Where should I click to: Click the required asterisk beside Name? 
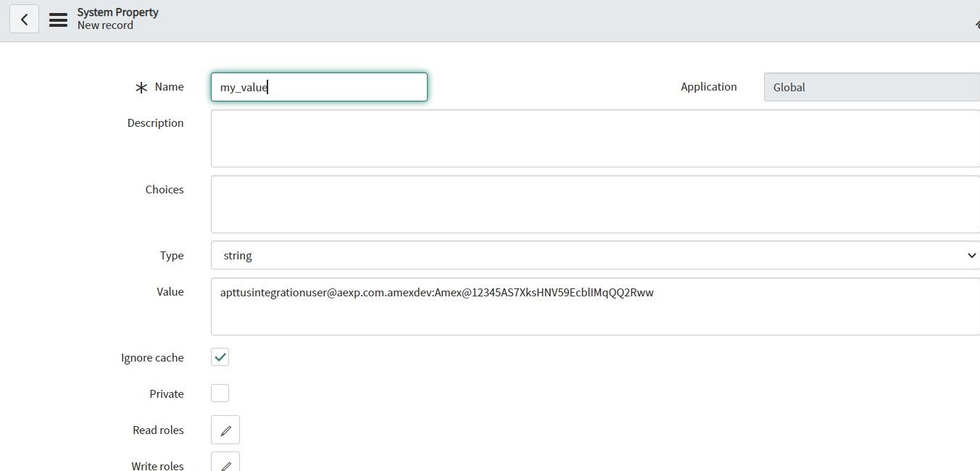[x=140, y=87]
